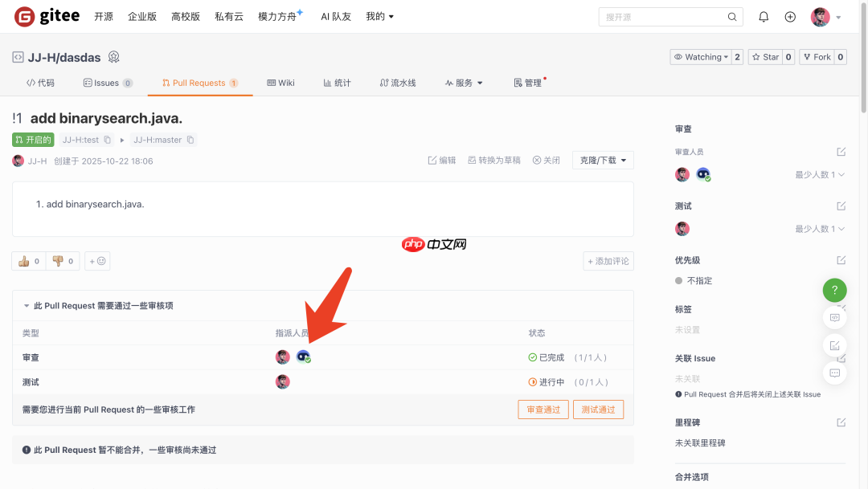Click the green question mark help button
868x489 pixels.
(x=834, y=290)
